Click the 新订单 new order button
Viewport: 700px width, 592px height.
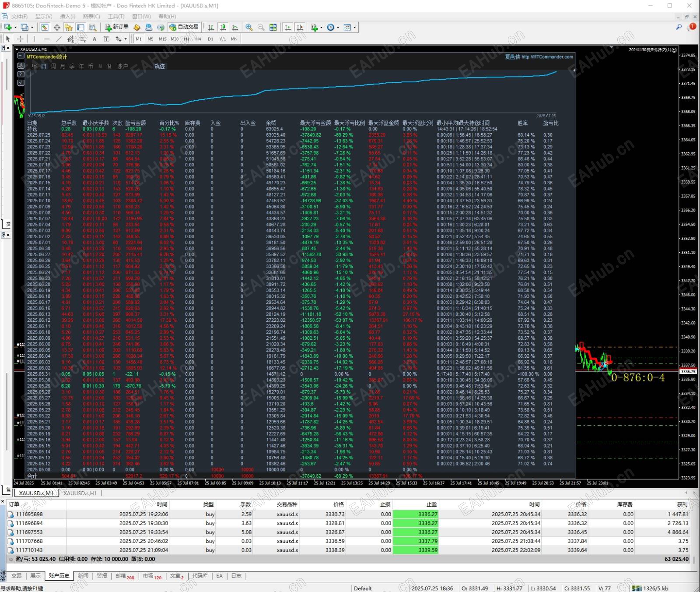[116, 27]
